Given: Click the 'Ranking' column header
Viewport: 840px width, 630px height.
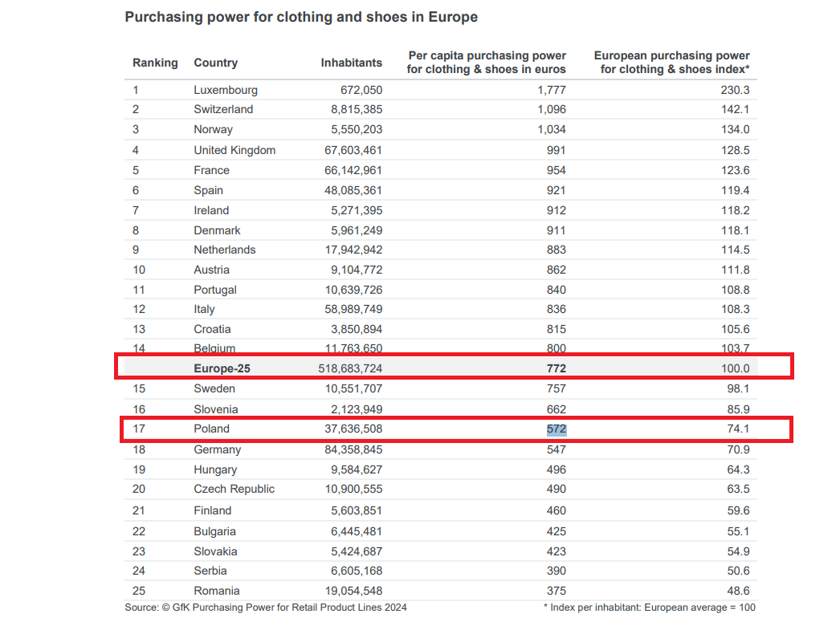Looking at the screenshot, I should point(155,63).
